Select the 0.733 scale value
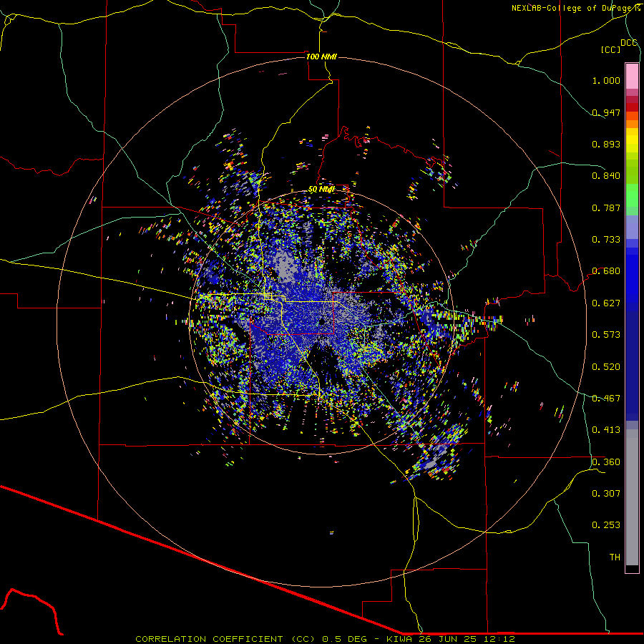 [606, 240]
